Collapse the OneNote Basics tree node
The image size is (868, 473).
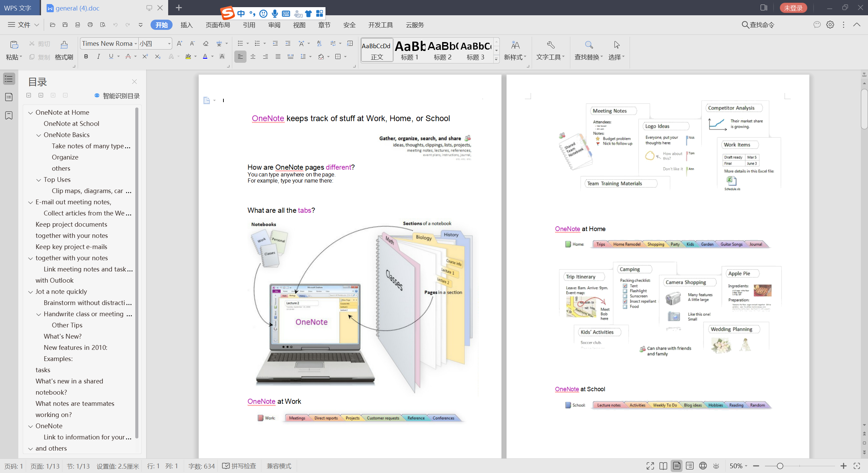click(x=39, y=135)
